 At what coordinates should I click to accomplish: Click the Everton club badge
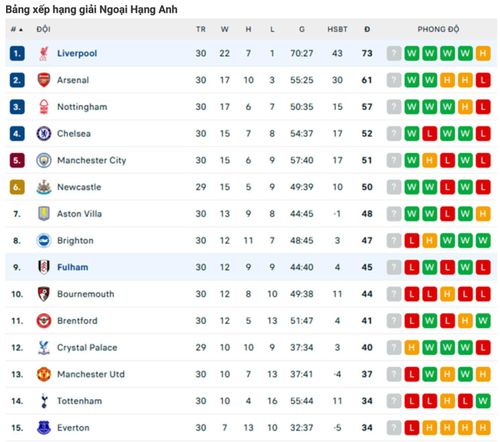[x=44, y=428]
